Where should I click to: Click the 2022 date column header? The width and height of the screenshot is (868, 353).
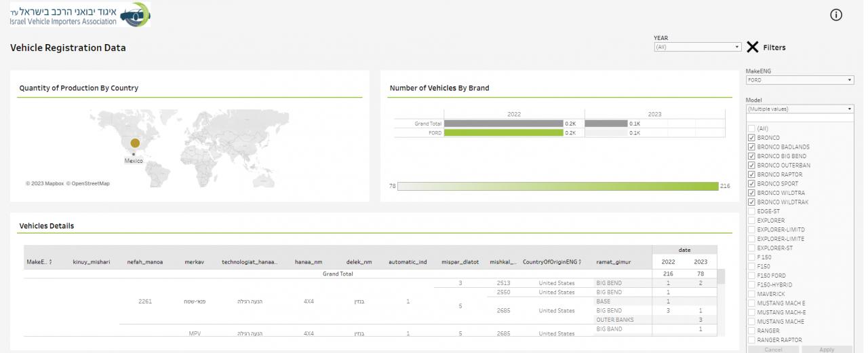[668, 262]
